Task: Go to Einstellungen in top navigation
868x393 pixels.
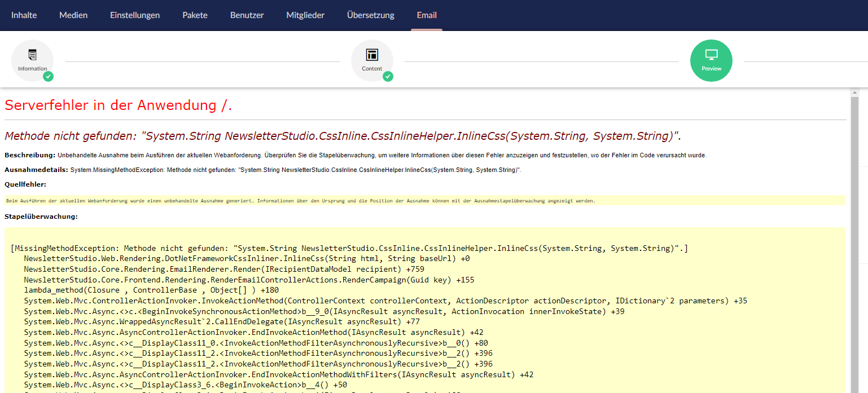Action: [x=135, y=15]
